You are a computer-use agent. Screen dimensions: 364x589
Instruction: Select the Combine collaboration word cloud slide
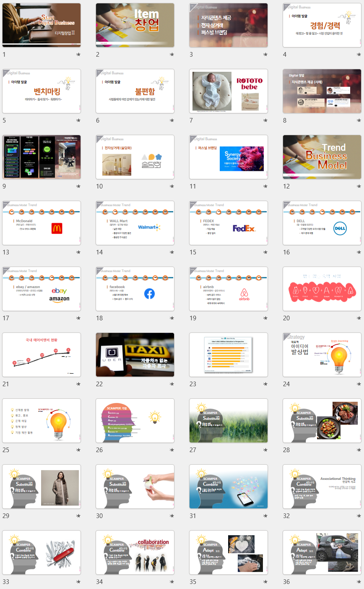coord(135,552)
